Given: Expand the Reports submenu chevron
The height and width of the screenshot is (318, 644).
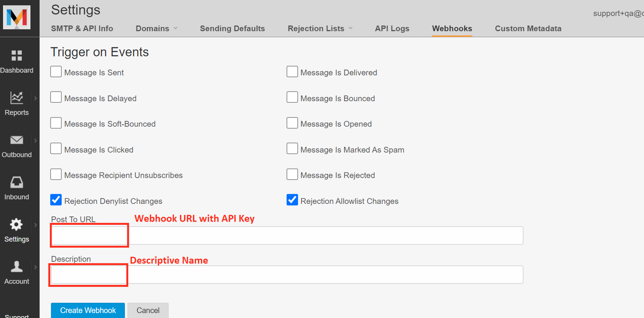Looking at the screenshot, I should pyautogui.click(x=36, y=98).
